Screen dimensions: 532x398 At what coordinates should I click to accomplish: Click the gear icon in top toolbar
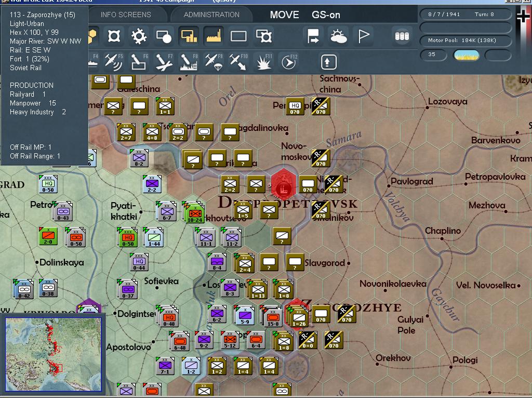pos(139,36)
